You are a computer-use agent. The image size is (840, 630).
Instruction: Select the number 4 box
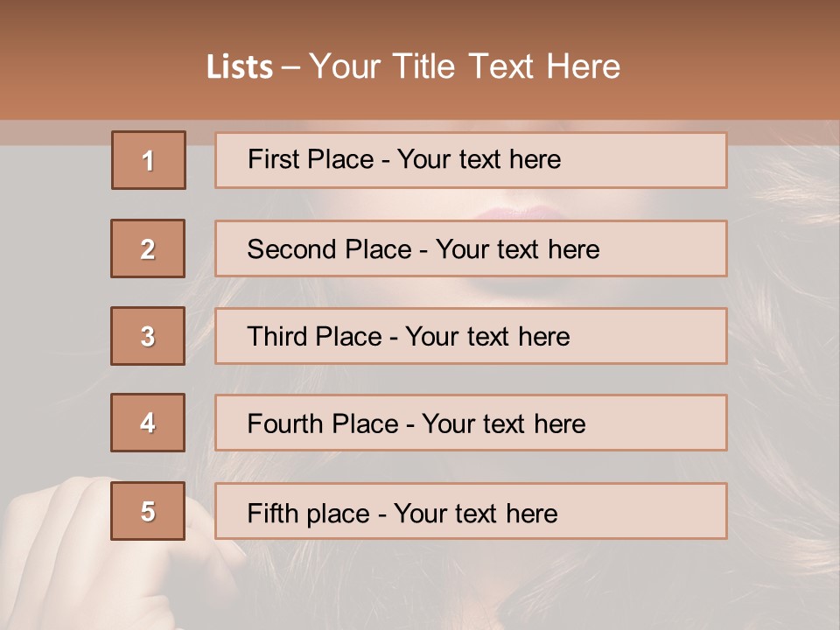[x=148, y=423]
